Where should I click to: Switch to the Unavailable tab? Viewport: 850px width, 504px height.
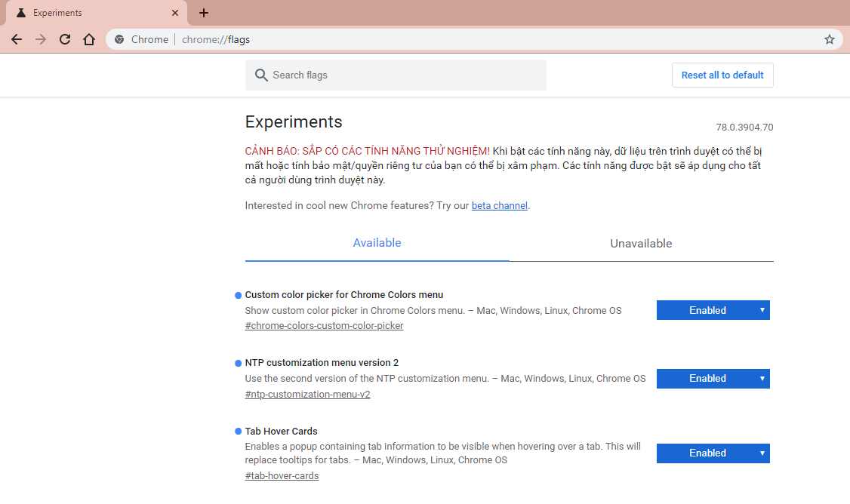point(642,244)
